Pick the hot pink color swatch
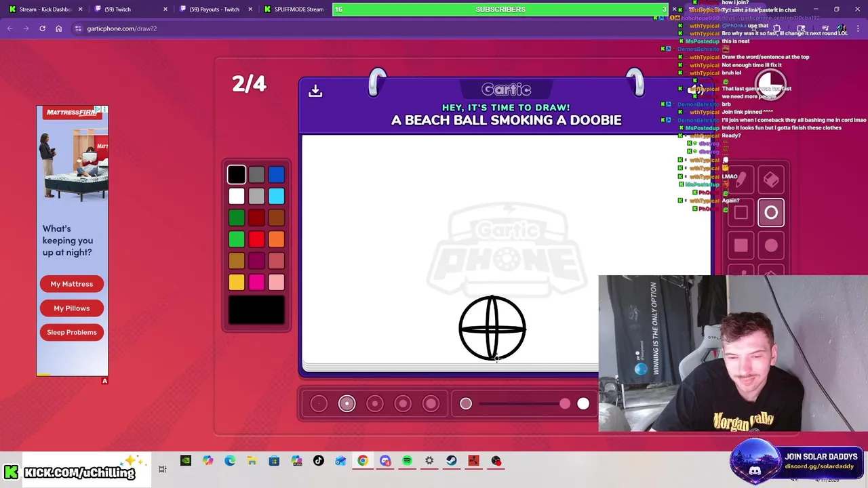Image resolution: width=868 pixels, height=488 pixels. pyautogui.click(x=256, y=283)
